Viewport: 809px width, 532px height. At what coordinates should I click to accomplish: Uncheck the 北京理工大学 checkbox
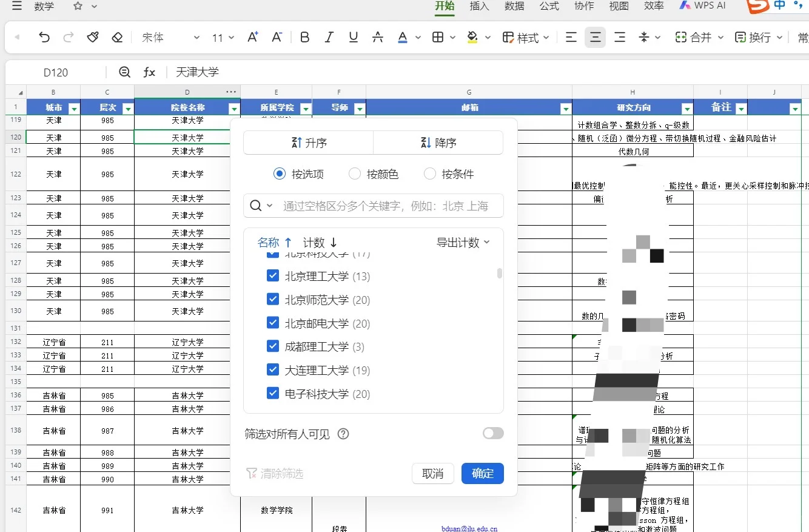click(273, 276)
